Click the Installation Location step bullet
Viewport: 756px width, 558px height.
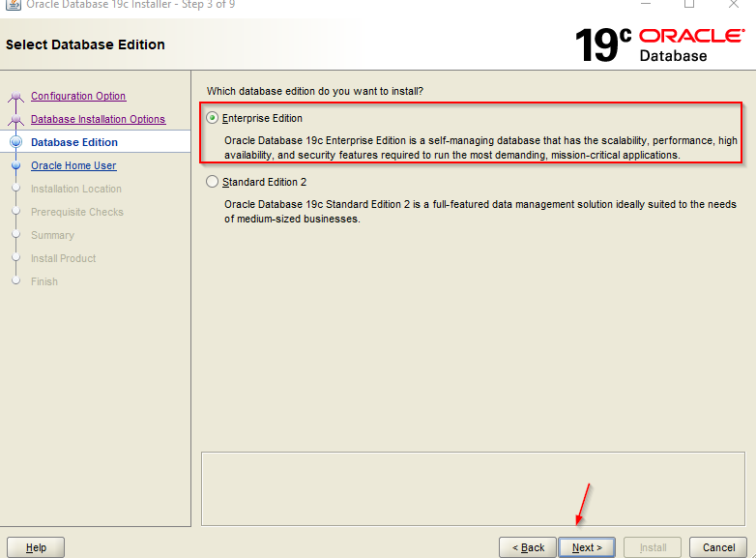click(15, 188)
